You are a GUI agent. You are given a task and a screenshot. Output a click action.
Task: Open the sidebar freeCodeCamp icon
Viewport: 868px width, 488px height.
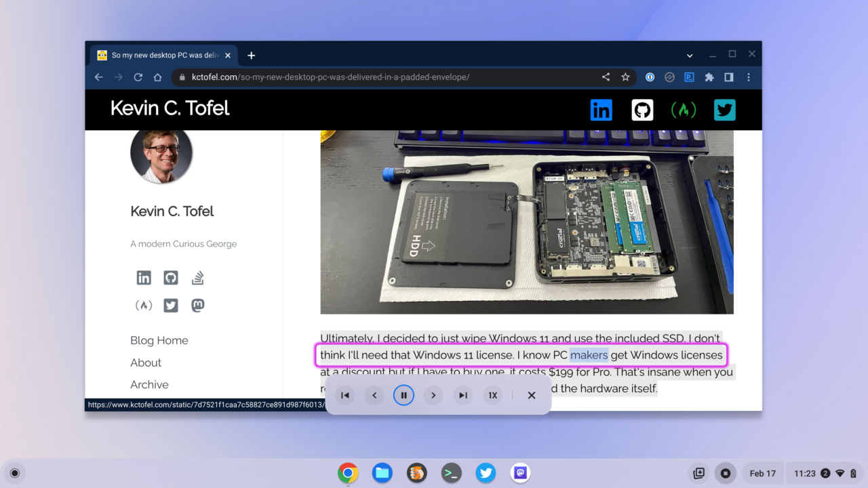point(144,306)
